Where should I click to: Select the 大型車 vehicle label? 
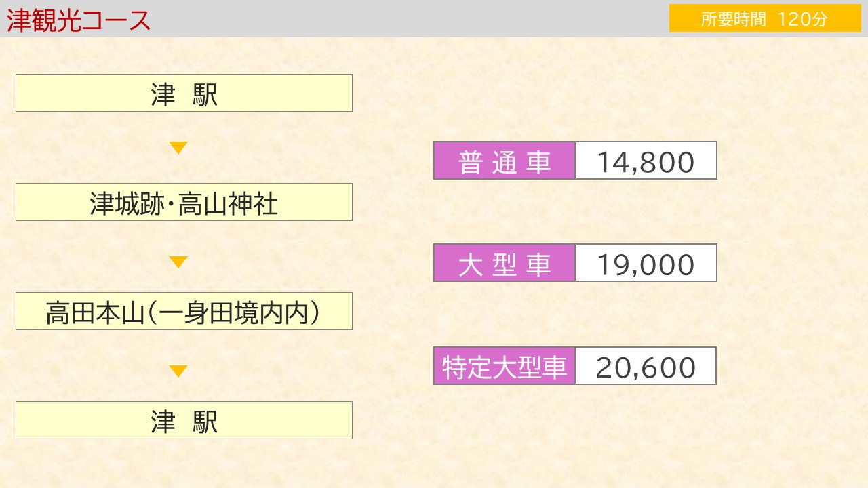[x=505, y=263]
